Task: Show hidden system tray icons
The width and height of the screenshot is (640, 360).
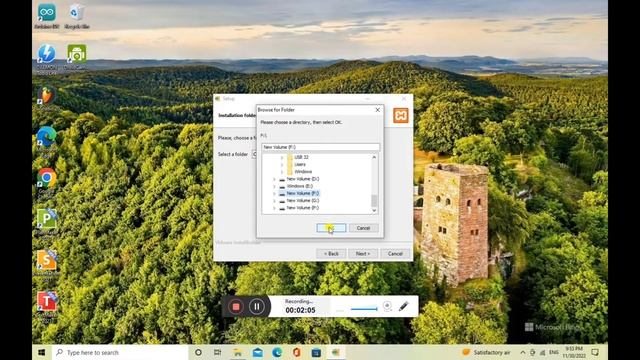Action: click(523, 352)
